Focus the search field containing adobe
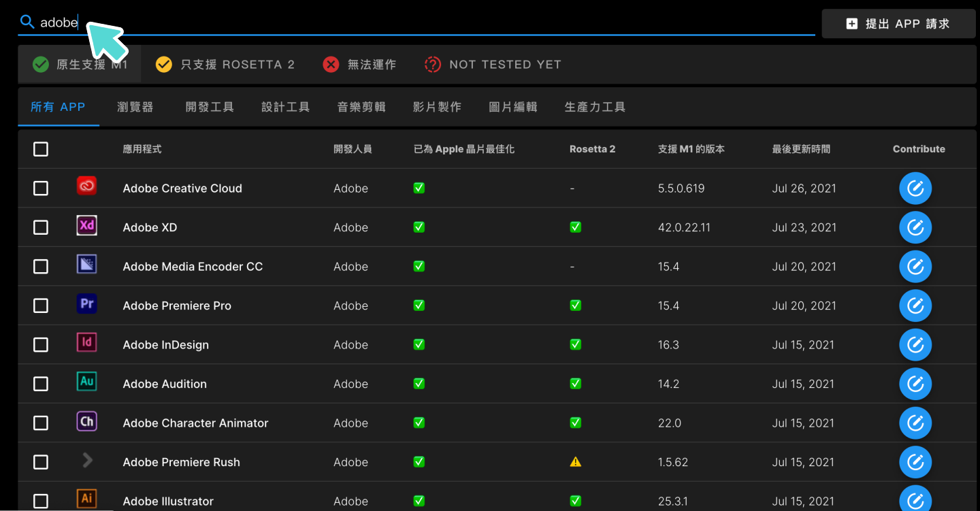The image size is (980, 511). point(416,22)
